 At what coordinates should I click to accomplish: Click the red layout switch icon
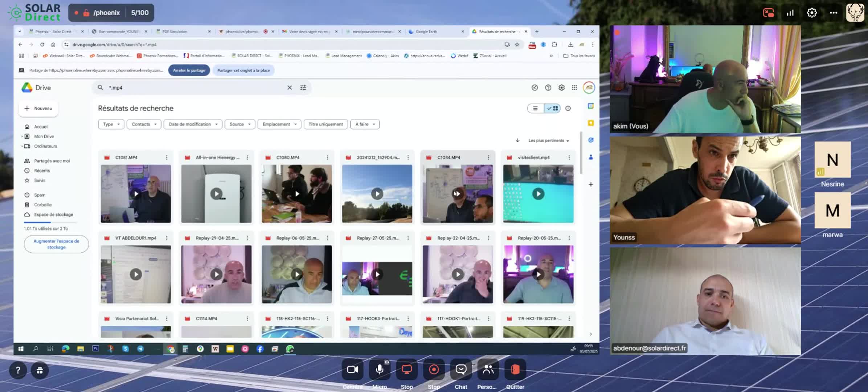pyautogui.click(x=768, y=13)
